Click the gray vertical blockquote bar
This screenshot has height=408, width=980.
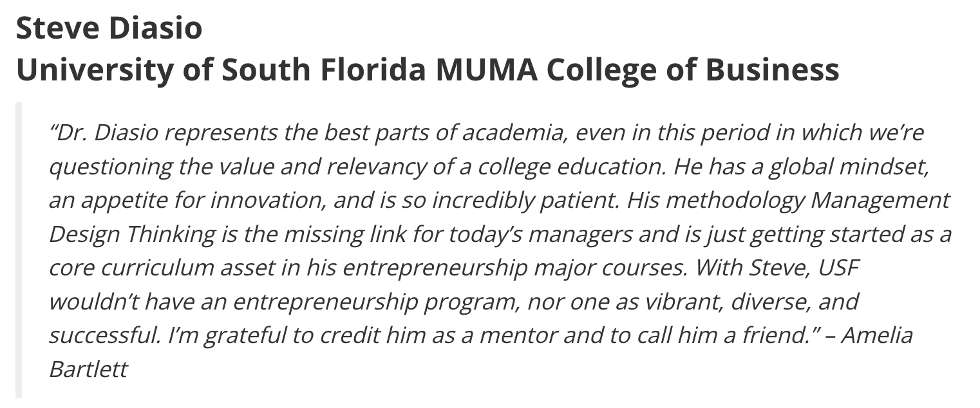[x=19, y=250]
